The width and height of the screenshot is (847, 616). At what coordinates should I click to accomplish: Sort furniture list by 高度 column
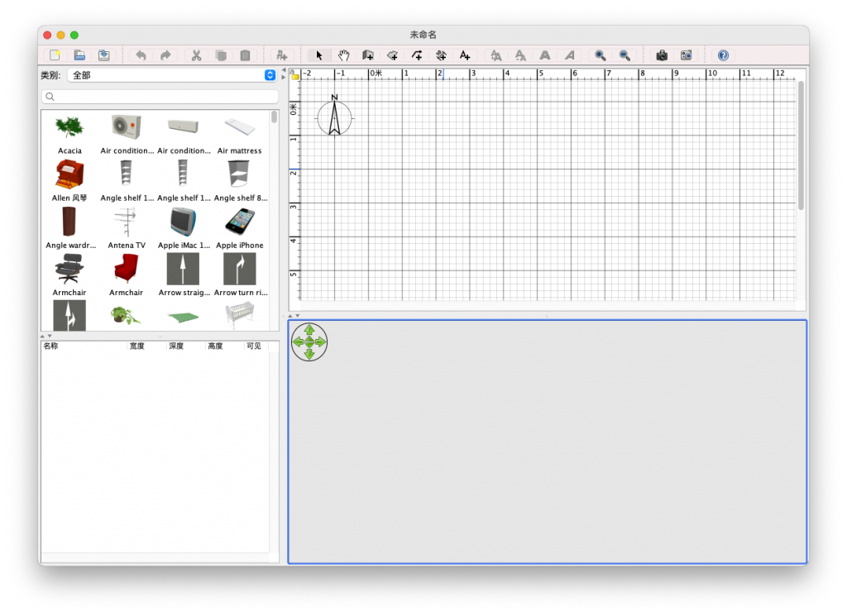coord(223,346)
